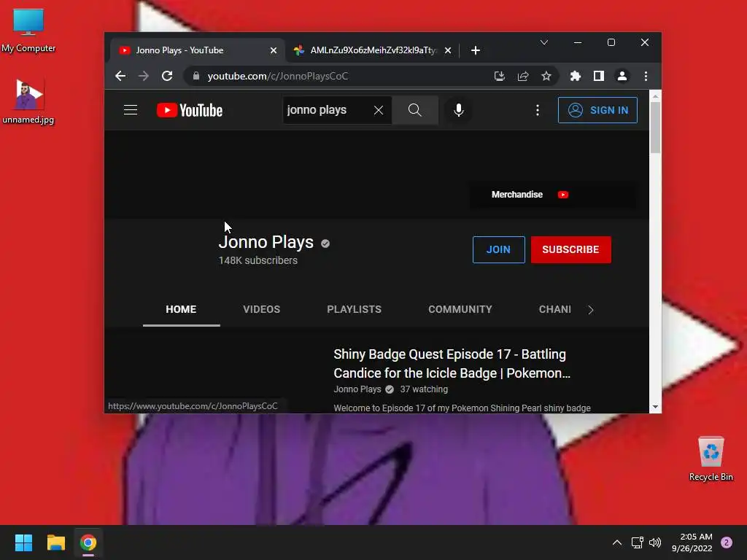Click the 148K subscribers text
The width and height of the screenshot is (747, 560).
pyautogui.click(x=258, y=260)
